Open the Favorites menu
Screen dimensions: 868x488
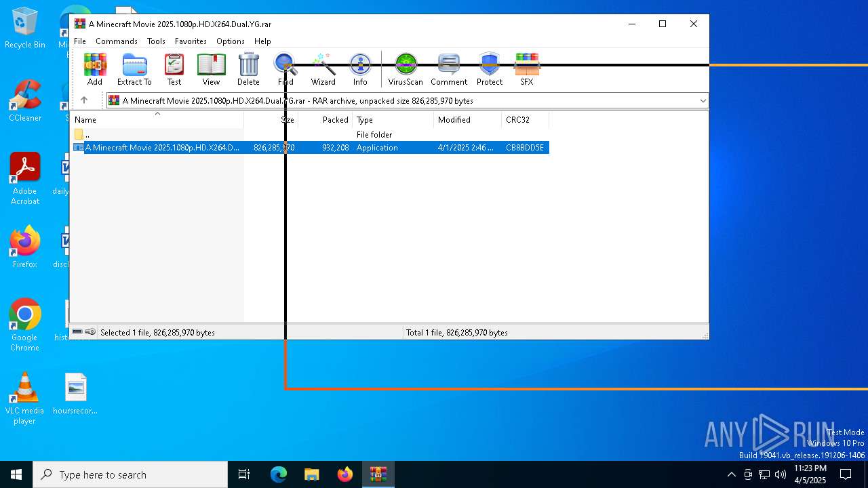tap(191, 41)
